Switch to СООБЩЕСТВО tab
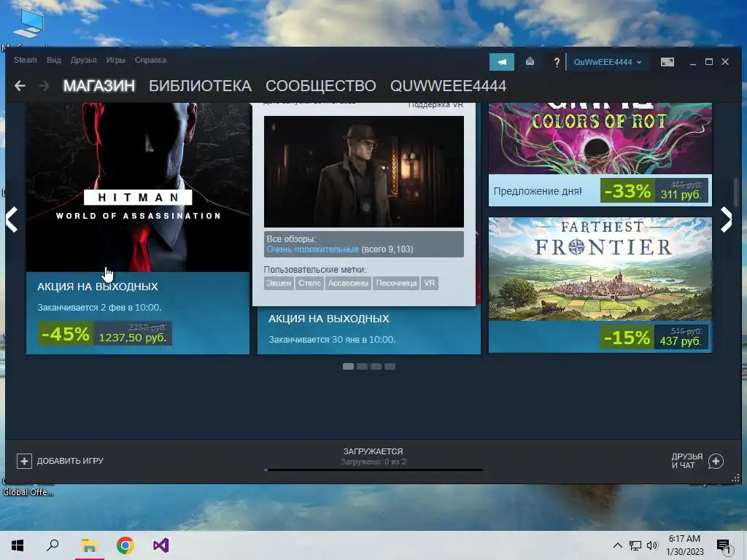Screen dimensions: 747x560 321,86
